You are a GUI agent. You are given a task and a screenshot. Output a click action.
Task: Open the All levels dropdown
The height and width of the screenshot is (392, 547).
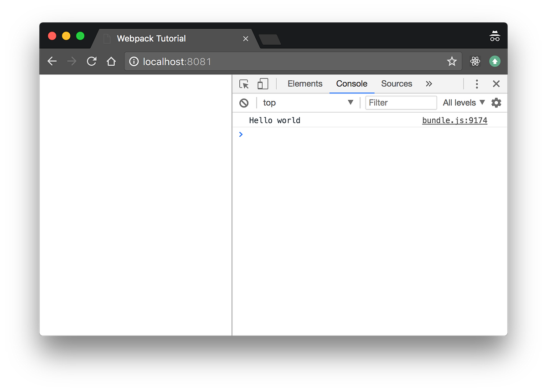coord(464,103)
